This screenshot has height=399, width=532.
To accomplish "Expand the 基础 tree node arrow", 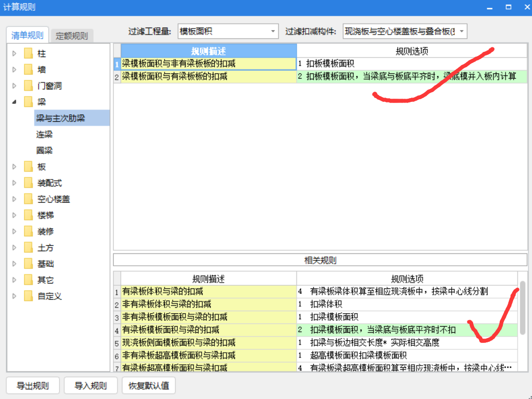I will point(14,264).
